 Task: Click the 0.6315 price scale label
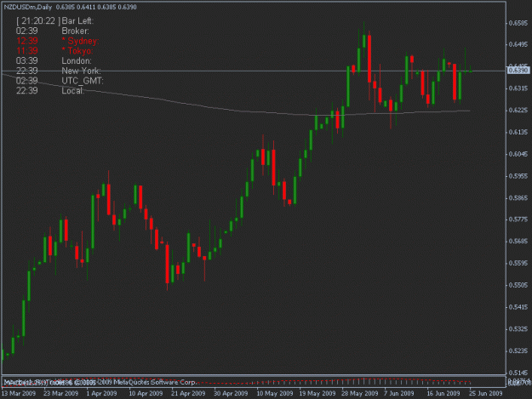click(518, 88)
